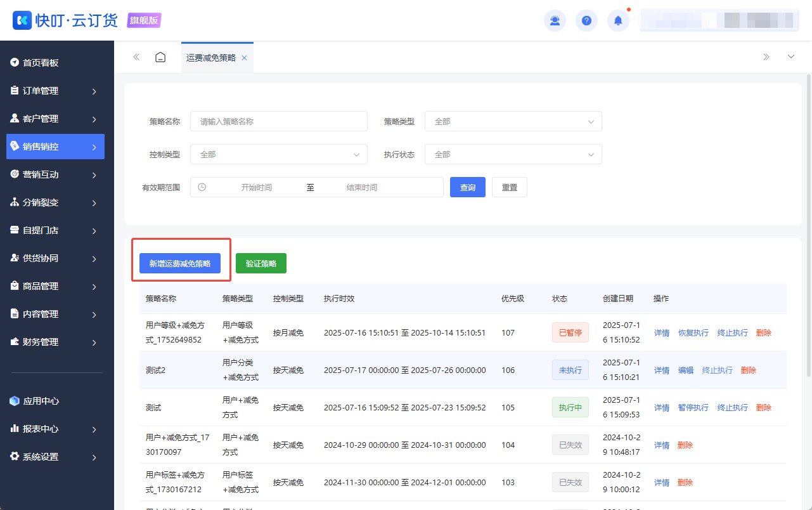
Task: Click the 结束时间 date field
Action: [x=362, y=187]
